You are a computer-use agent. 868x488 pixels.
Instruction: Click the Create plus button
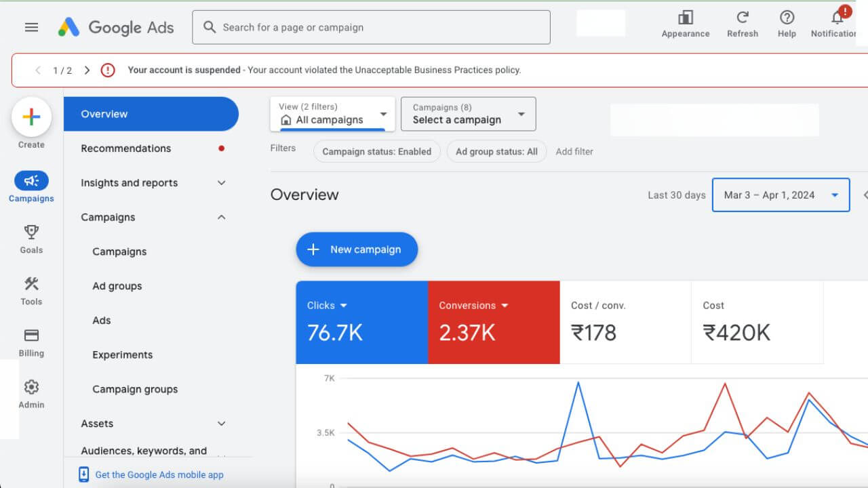pyautogui.click(x=31, y=117)
